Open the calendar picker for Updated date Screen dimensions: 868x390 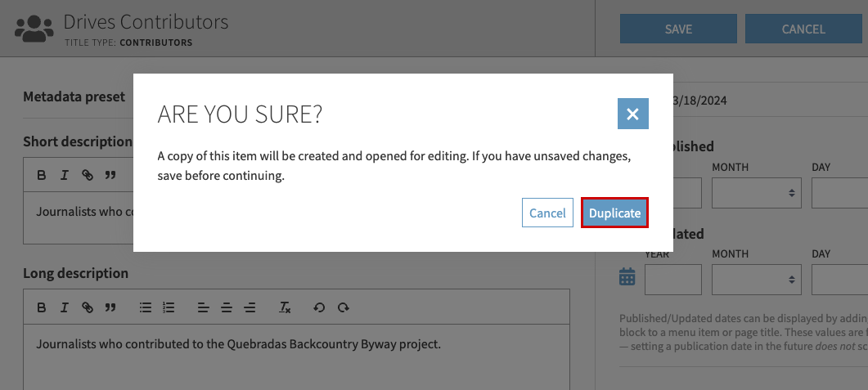tap(627, 277)
